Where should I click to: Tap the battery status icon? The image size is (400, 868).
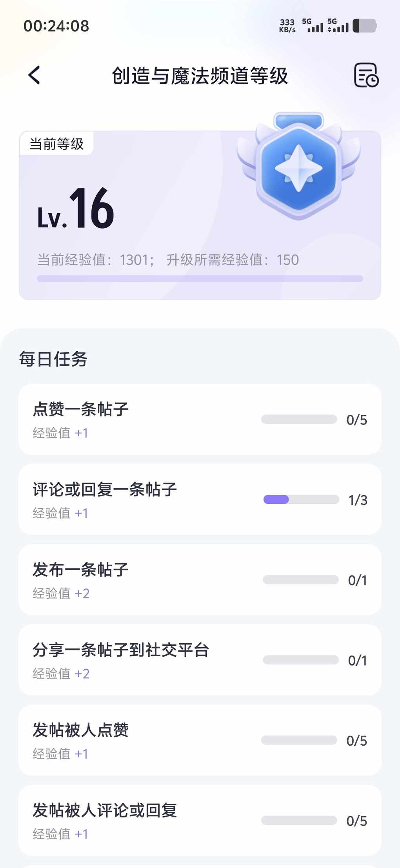364,26
